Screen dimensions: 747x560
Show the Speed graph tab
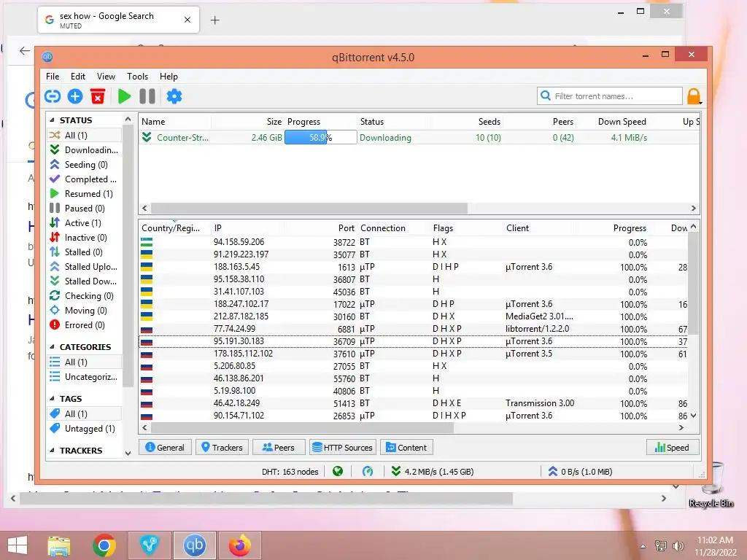point(672,447)
